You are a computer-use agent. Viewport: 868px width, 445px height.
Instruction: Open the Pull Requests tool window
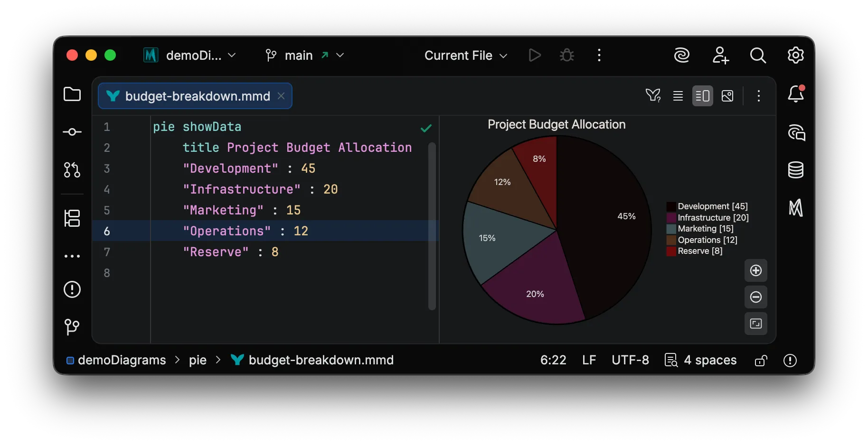(72, 170)
